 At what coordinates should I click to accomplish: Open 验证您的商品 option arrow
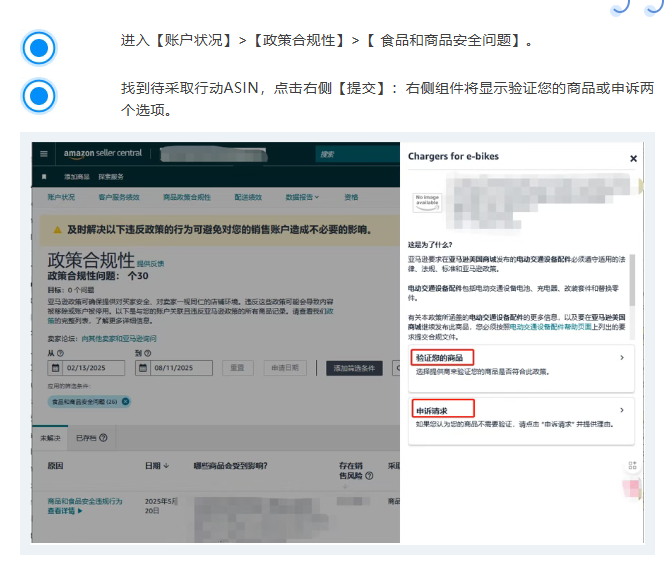[x=622, y=358]
